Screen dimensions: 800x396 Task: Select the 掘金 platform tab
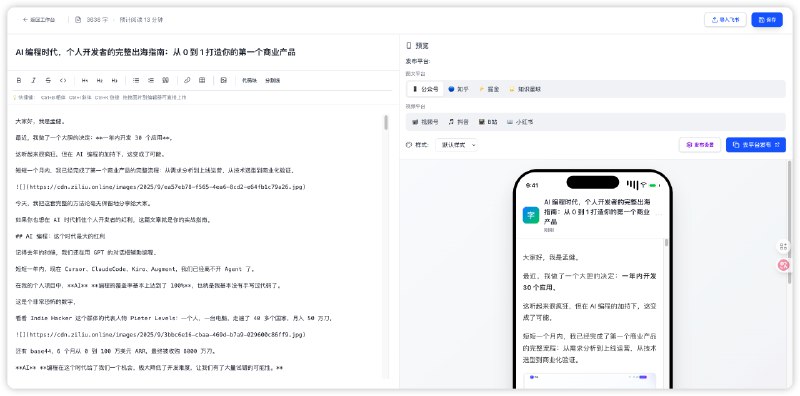(x=489, y=89)
